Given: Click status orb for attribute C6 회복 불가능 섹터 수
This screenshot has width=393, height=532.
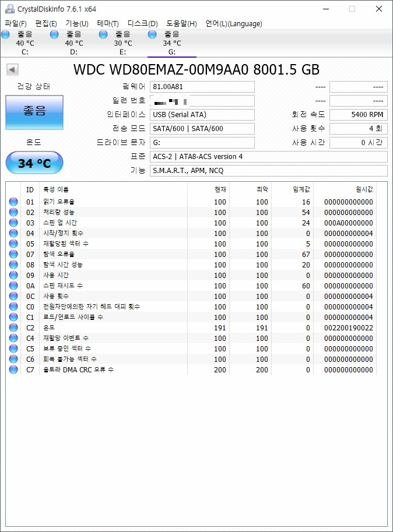Looking at the screenshot, I should click(13, 360).
